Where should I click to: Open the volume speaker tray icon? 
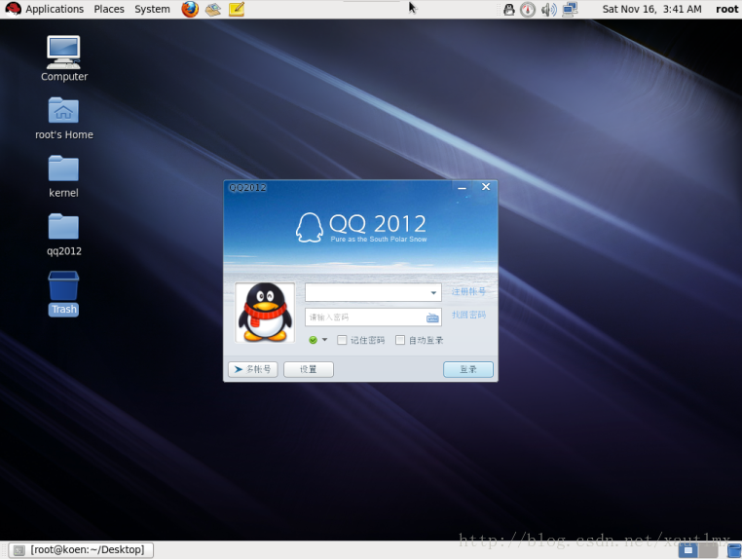point(548,9)
